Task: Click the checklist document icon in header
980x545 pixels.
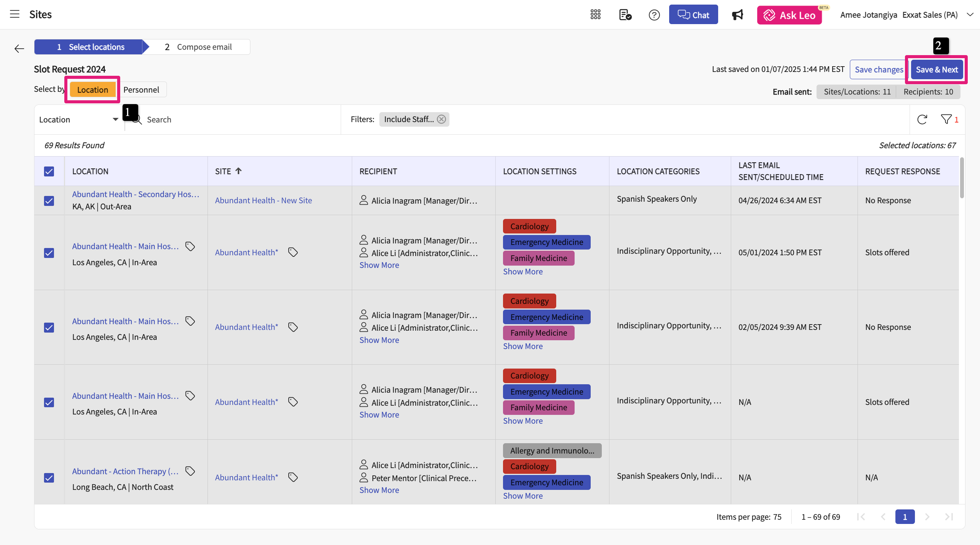Action: click(625, 15)
